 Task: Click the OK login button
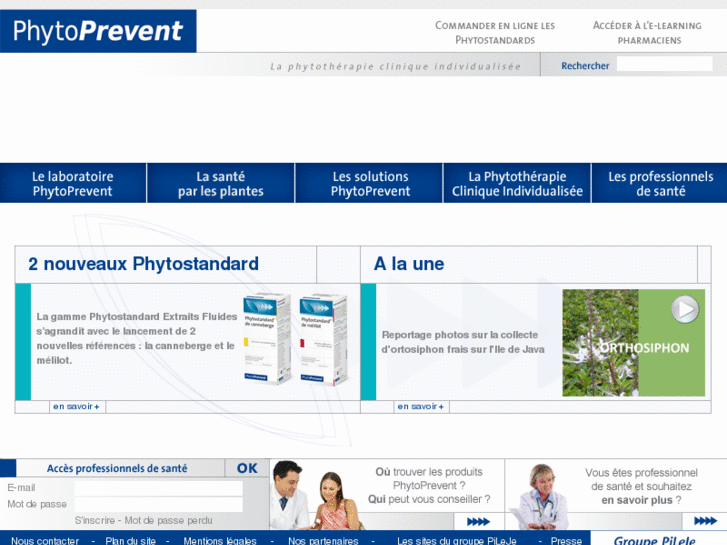(x=247, y=468)
